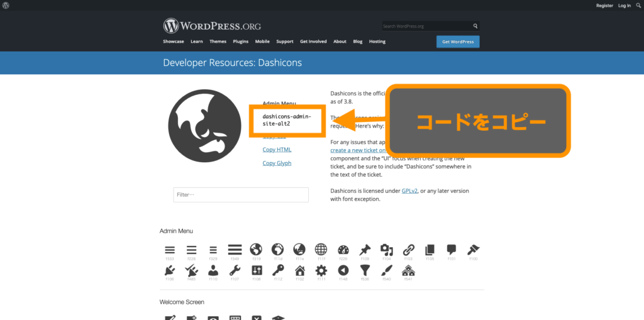Select the small menu icon labeled f329

click(213, 250)
